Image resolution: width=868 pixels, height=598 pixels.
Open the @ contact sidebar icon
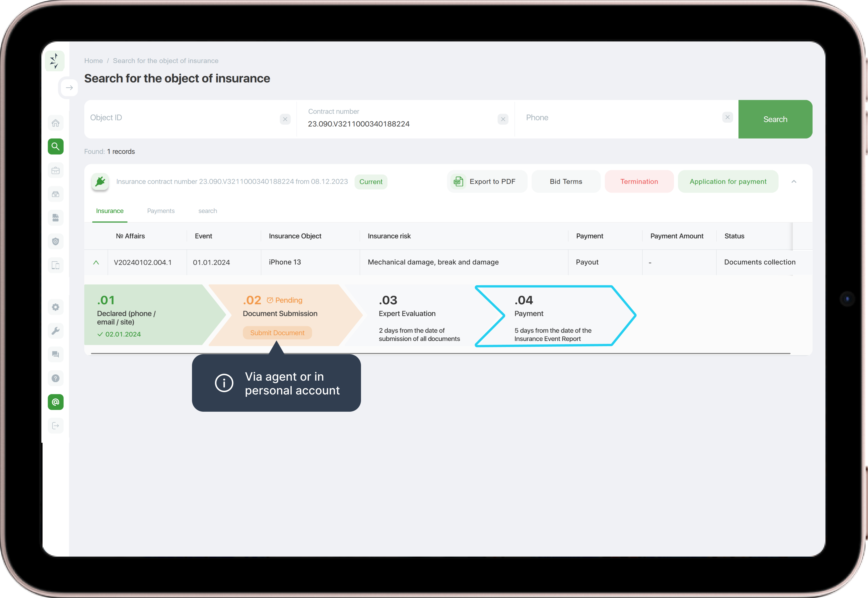coord(55,402)
